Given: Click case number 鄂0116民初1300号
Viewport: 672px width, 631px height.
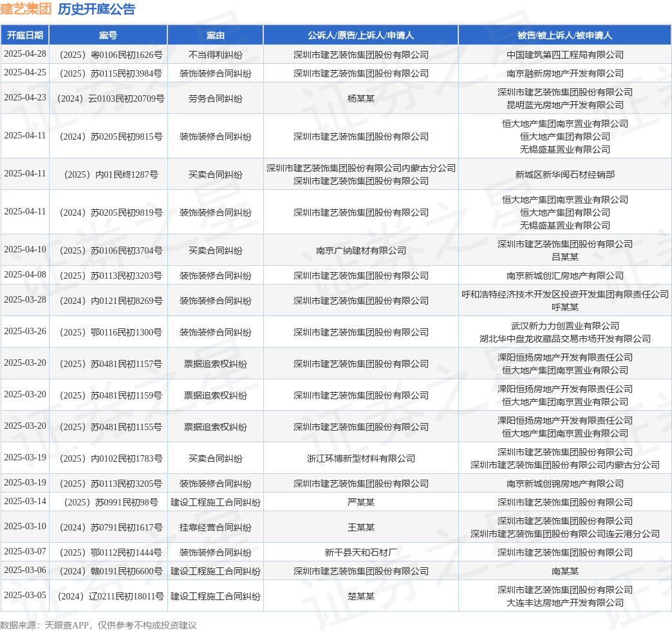Looking at the screenshot, I should 111,332.
